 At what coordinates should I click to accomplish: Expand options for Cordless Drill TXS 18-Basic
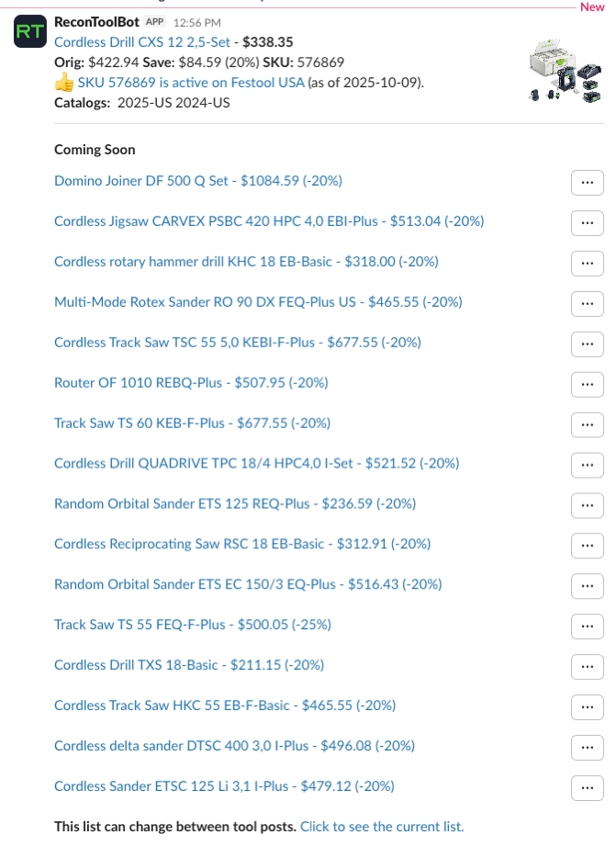(587, 667)
